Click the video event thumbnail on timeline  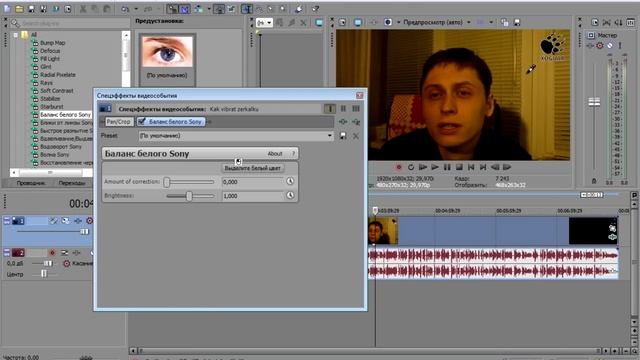pos(383,231)
